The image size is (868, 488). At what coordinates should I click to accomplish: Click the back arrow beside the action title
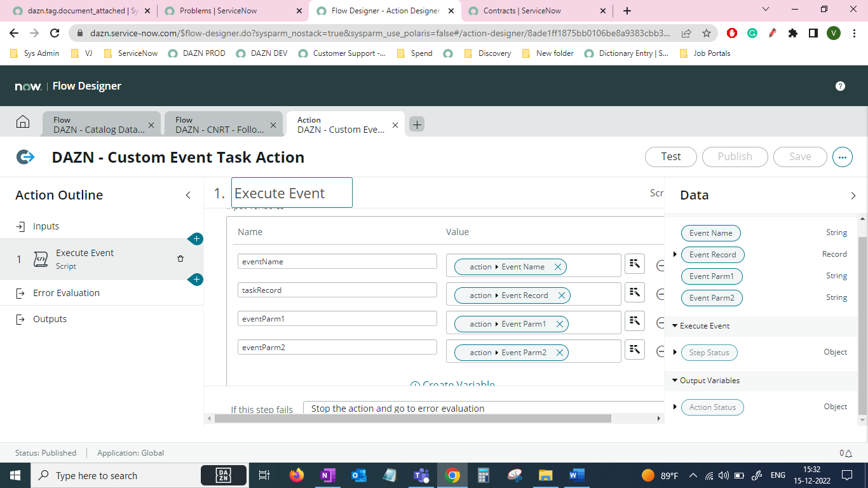[x=25, y=157]
